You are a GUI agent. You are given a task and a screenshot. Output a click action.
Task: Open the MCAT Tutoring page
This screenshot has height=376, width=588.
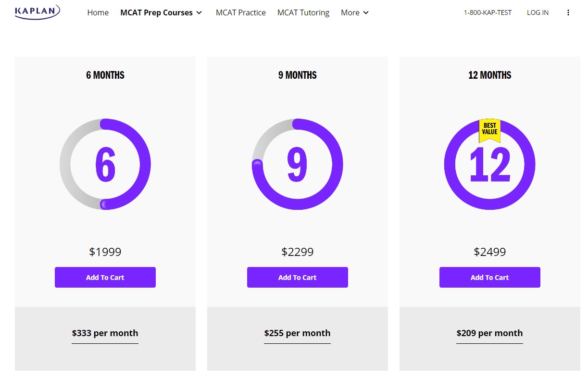(x=303, y=12)
